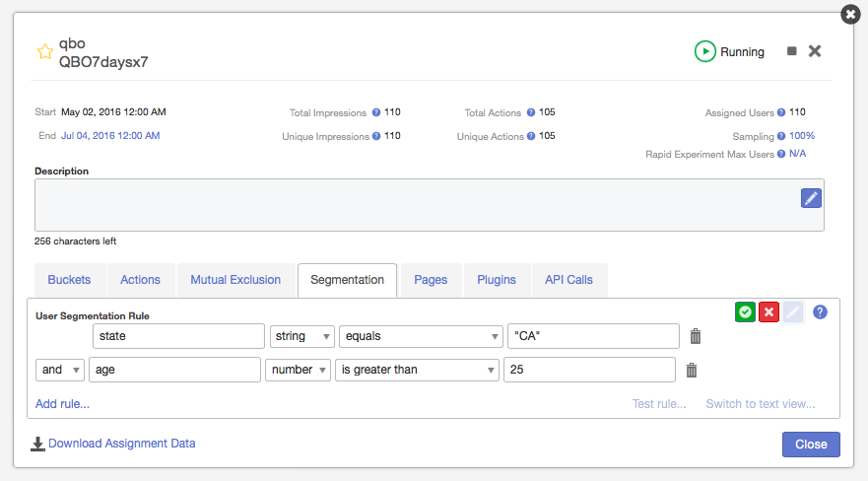Image resolution: width=868 pixels, height=481 pixels.
Task: Stop the experiment with the square icon
Action: pyautogui.click(x=791, y=51)
